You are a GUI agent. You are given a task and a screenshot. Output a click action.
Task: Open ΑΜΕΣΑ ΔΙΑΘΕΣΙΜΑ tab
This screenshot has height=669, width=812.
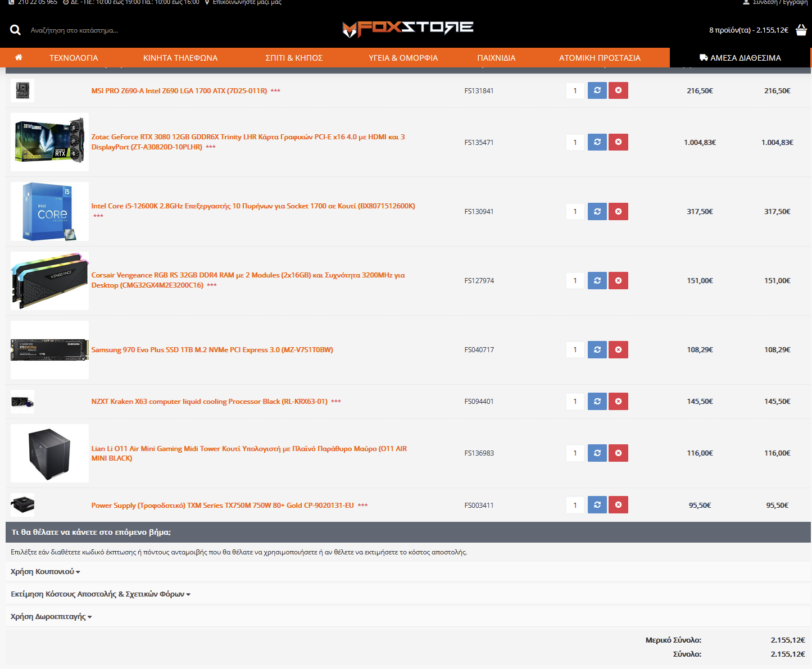tap(740, 58)
